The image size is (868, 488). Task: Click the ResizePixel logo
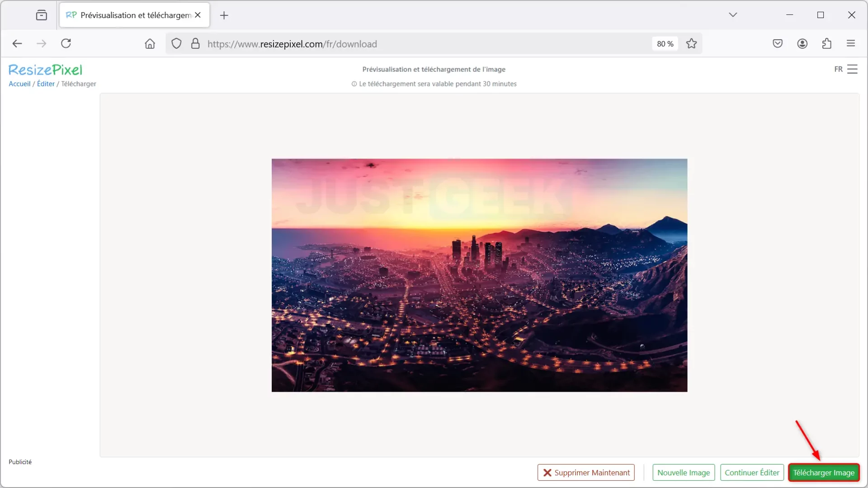pyautogui.click(x=45, y=70)
